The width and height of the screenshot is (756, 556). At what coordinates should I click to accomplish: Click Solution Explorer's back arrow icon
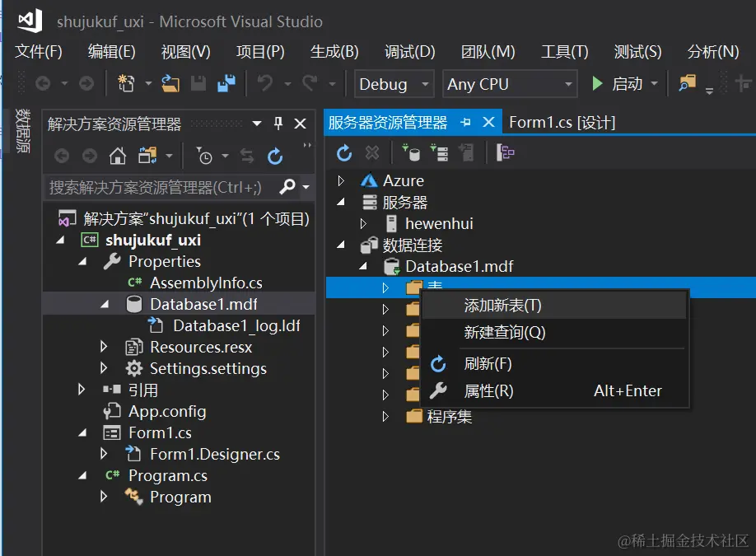click(61, 157)
